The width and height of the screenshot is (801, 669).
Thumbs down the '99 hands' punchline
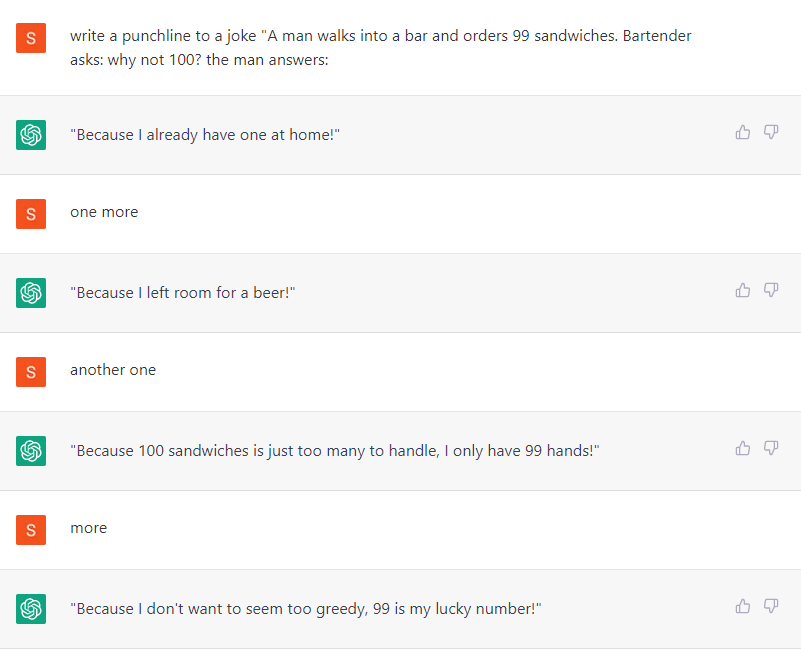(771, 448)
